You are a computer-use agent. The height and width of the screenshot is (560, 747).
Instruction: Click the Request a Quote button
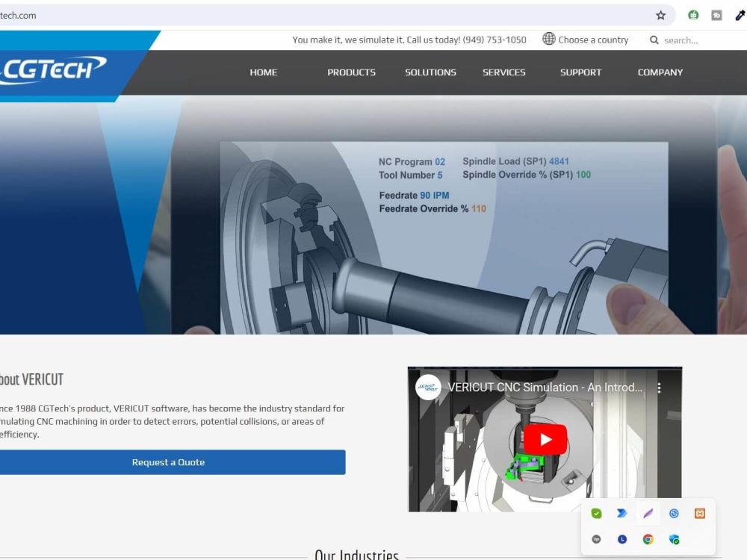tap(168, 462)
